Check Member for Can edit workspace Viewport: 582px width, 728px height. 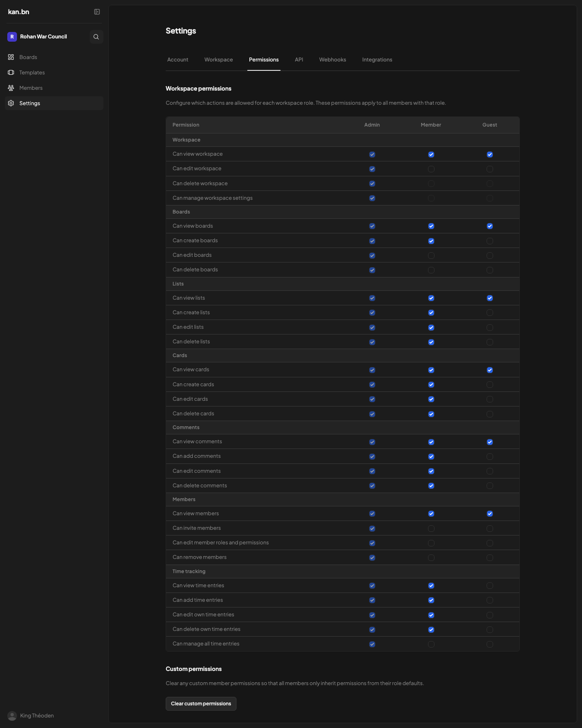point(431,169)
